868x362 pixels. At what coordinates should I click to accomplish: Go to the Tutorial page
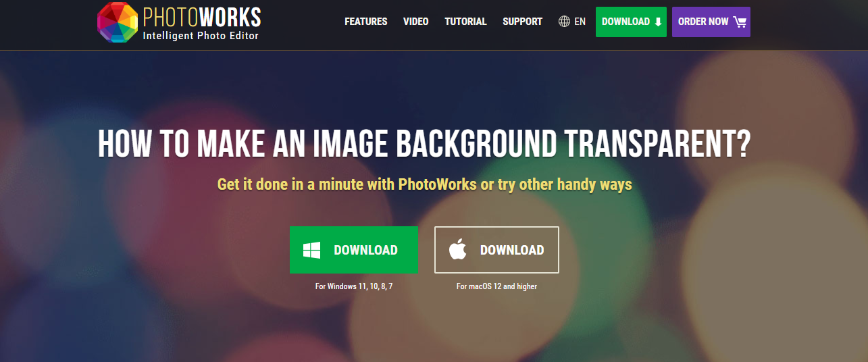click(x=465, y=22)
